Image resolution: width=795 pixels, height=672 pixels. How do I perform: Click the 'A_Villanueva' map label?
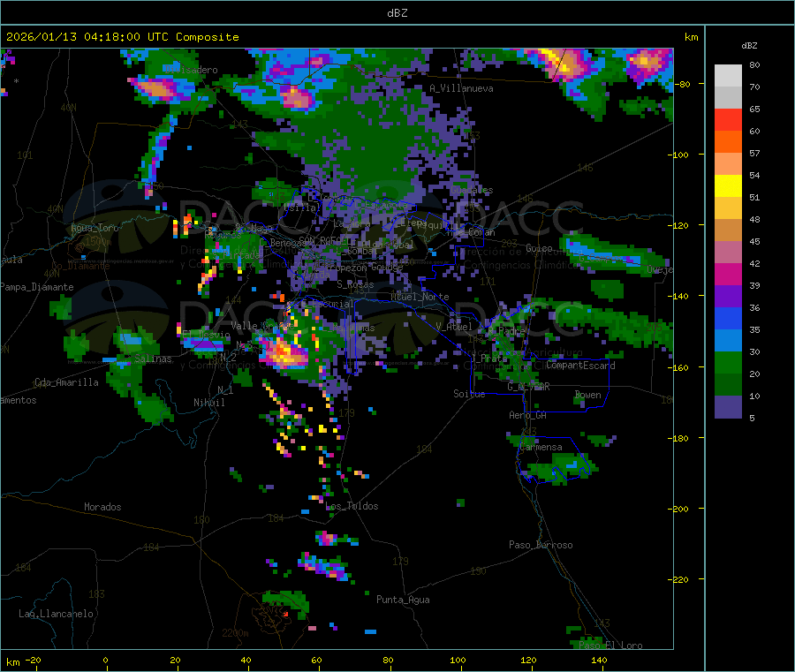[461, 88]
